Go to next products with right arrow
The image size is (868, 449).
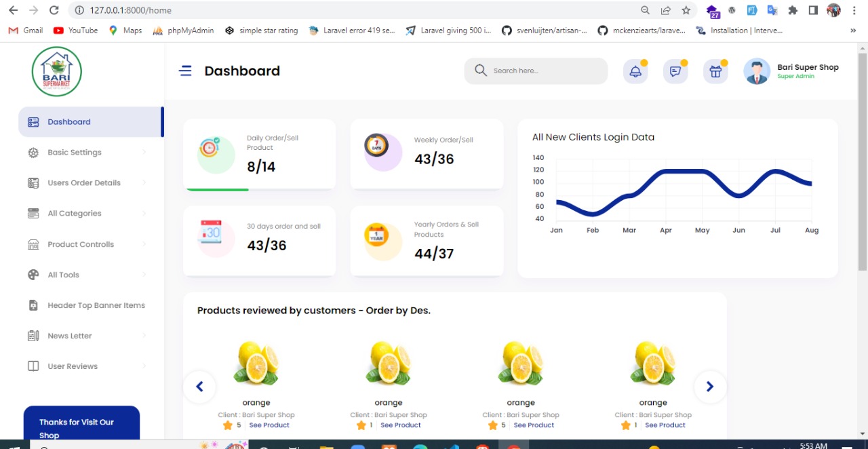point(710,387)
